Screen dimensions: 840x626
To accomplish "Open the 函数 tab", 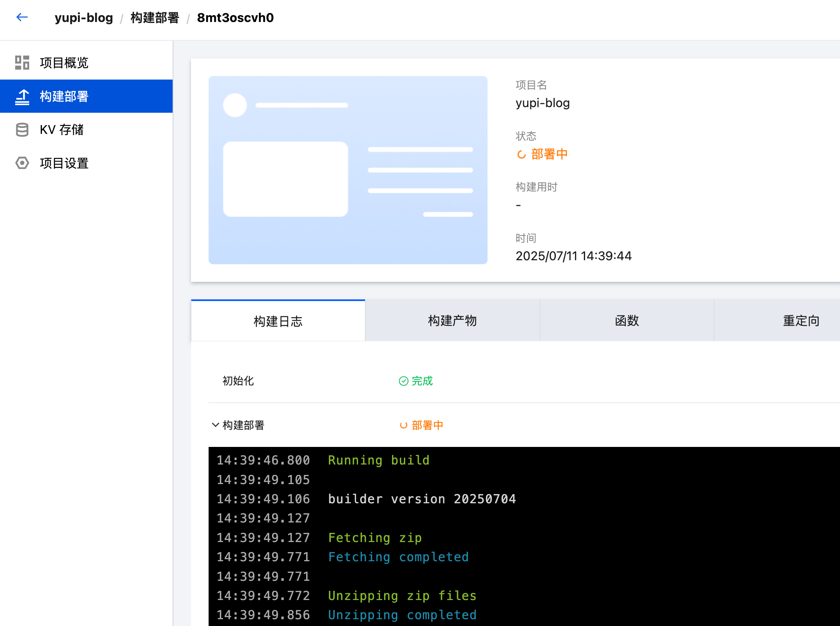I will [x=627, y=321].
